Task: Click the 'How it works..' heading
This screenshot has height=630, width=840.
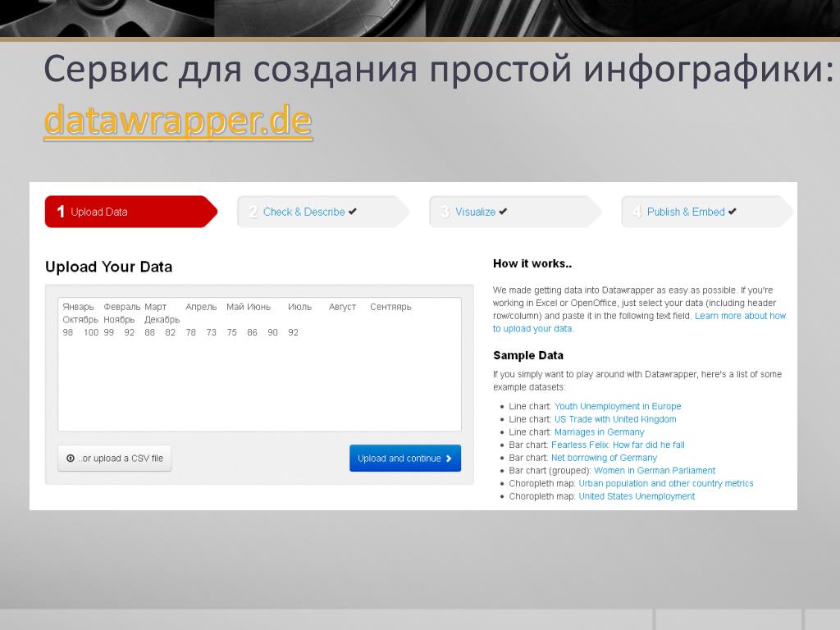Action: 532,263
